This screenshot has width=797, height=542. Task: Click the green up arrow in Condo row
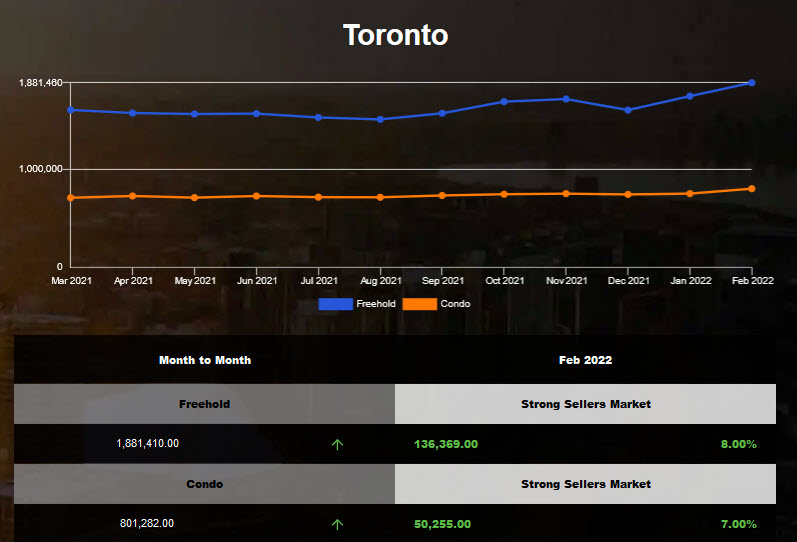(x=336, y=524)
